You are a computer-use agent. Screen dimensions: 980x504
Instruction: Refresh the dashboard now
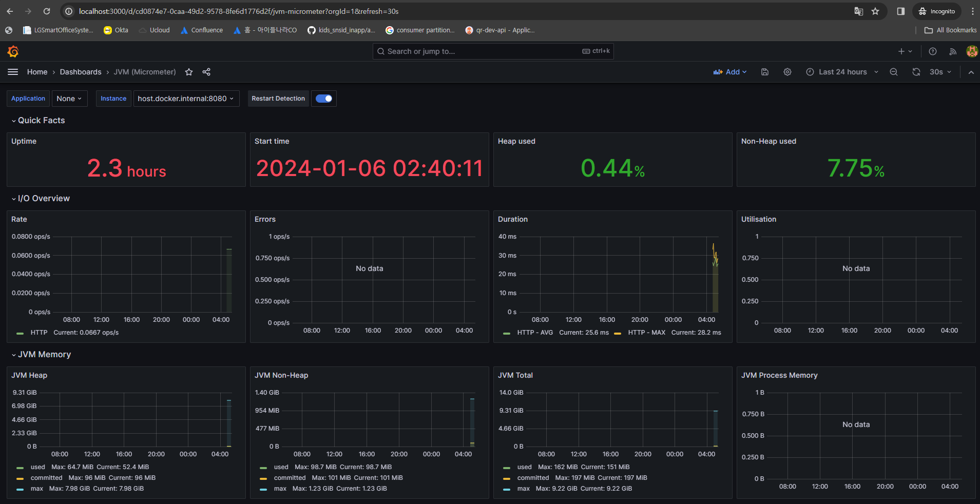(x=916, y=72)
